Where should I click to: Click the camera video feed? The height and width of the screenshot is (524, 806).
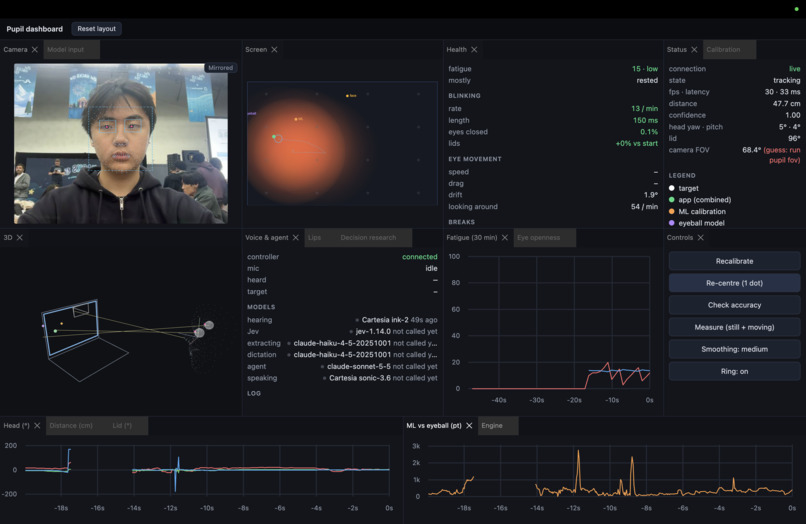[121, 143]
